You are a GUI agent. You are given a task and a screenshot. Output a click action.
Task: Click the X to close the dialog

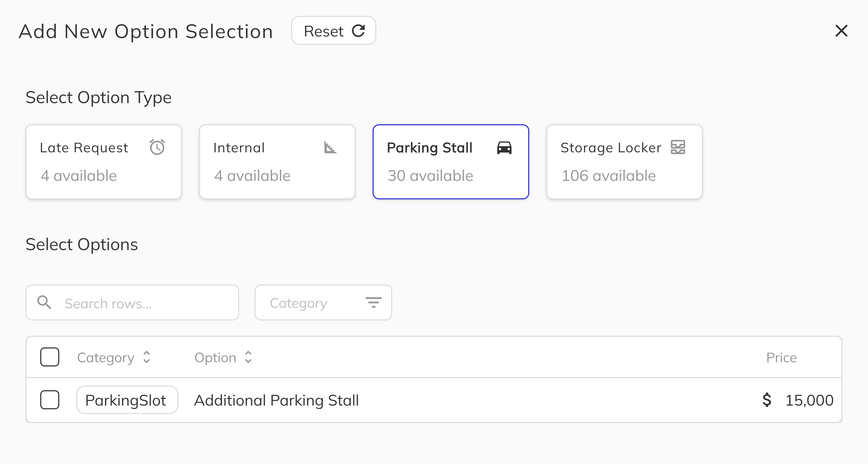click(x=841, y=31)
